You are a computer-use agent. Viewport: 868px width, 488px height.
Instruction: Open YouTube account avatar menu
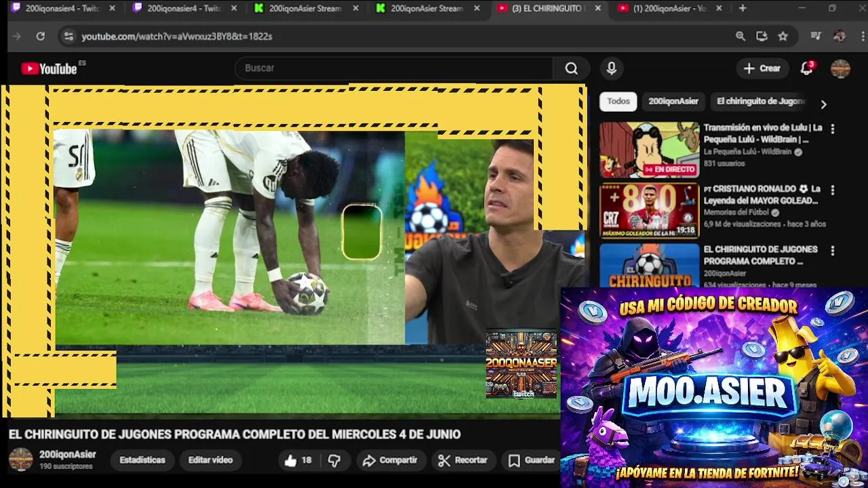click(x=840, y=68)
